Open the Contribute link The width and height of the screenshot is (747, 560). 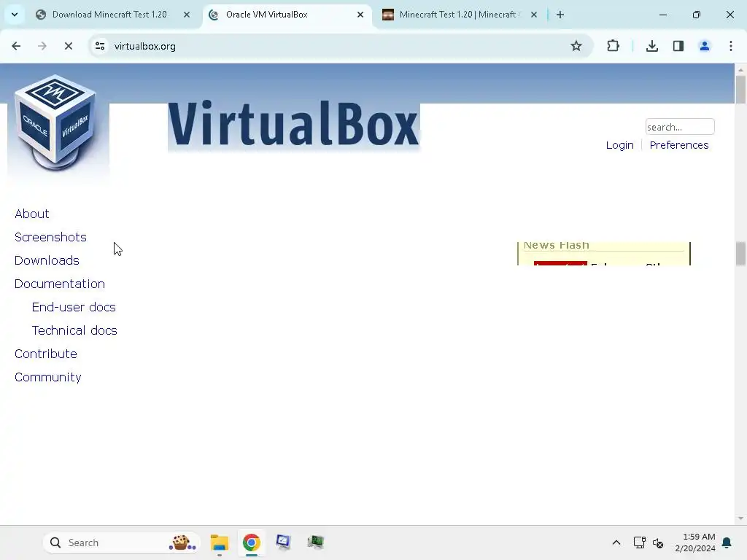(46, 354)
